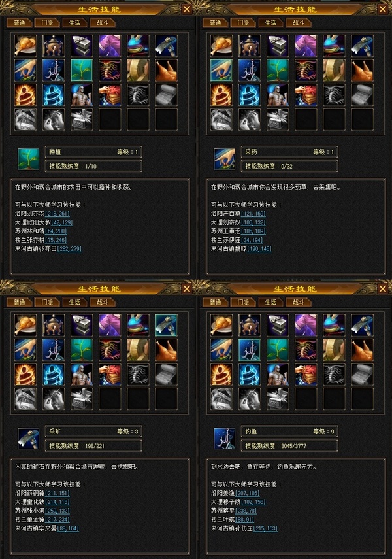Click the orange flame swirl icon in 采药 panel
392x559 pixels.
coord(221,95)
